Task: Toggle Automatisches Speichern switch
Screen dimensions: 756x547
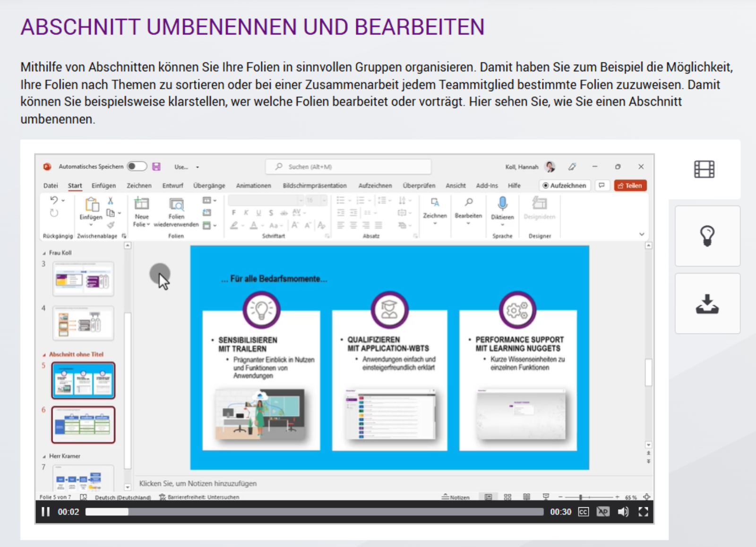Action: (x=137, y=166)
